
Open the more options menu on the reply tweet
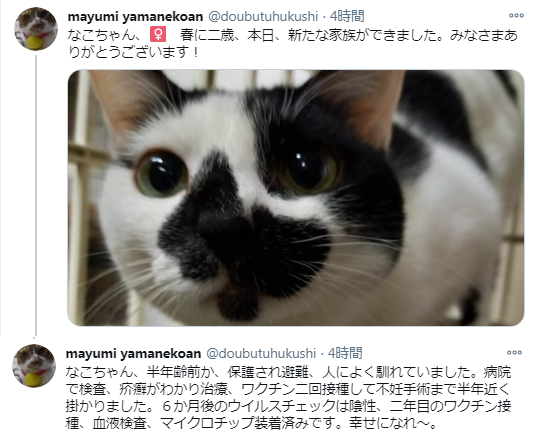tap(514, 353)
